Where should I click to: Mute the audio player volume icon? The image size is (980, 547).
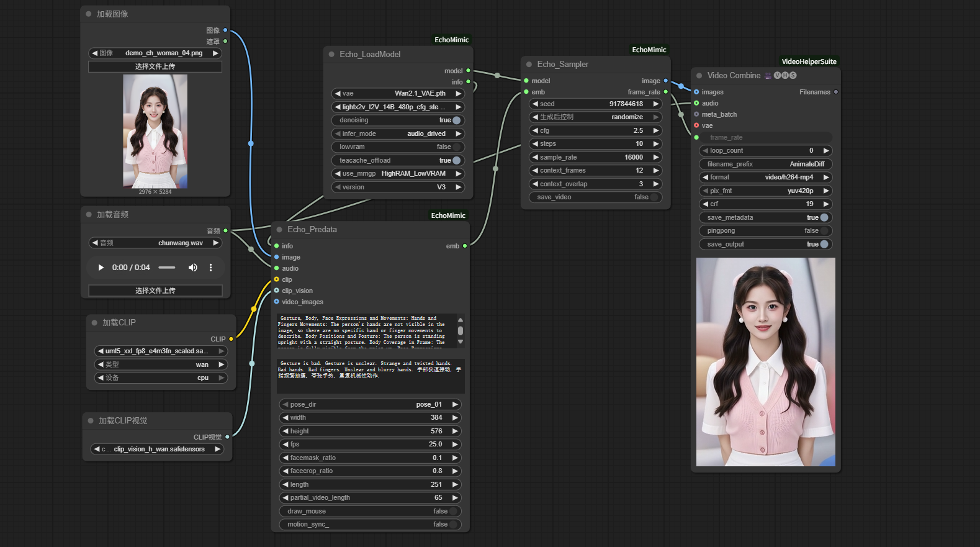click(193, 268)
